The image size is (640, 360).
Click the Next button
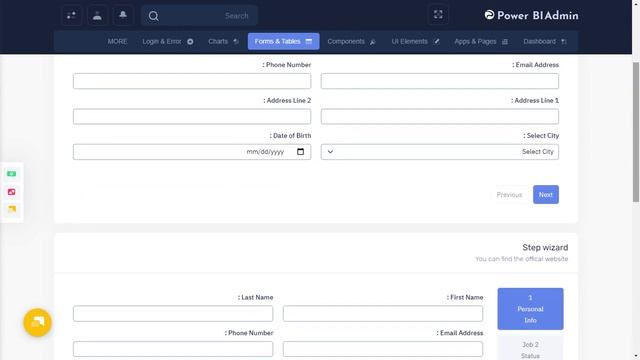(x=546, y=195)
